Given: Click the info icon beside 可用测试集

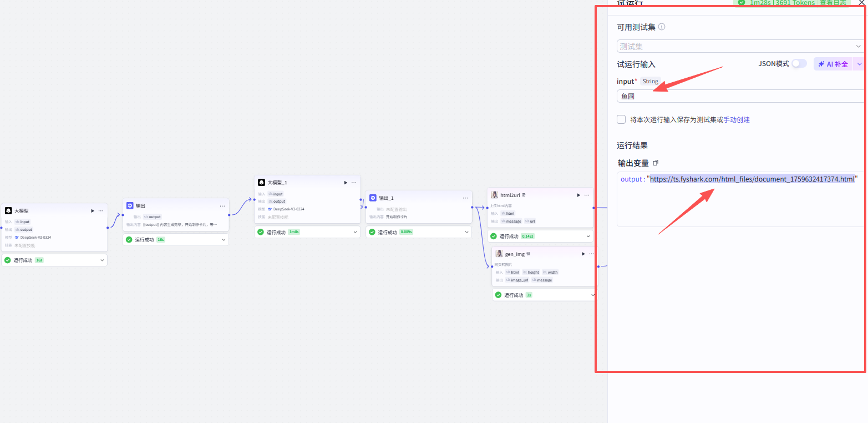Looking at the screenshot, I should [x=661, y=27].
